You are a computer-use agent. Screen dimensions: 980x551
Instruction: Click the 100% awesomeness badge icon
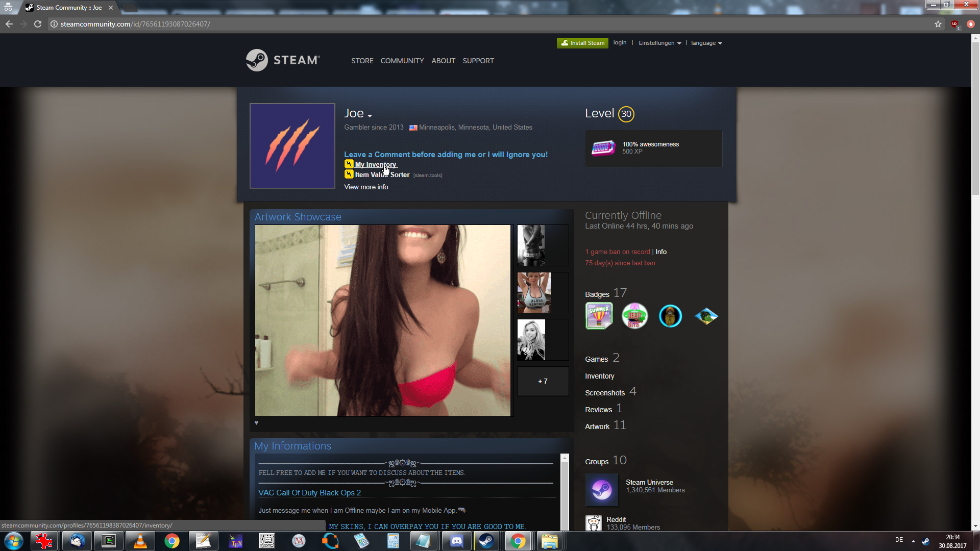click(603, 148)
